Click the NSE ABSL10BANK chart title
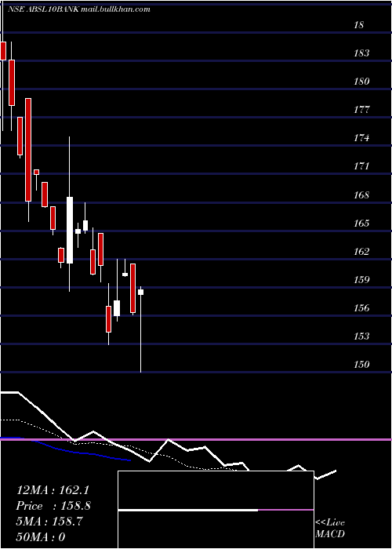This screenshot has height=549, width=392. 78,9
